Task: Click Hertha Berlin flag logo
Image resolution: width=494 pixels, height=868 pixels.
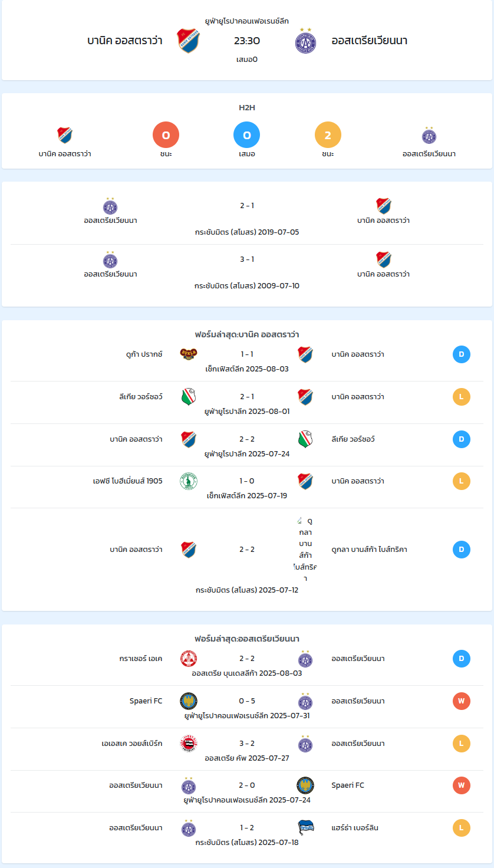Action: pos(305,828)
